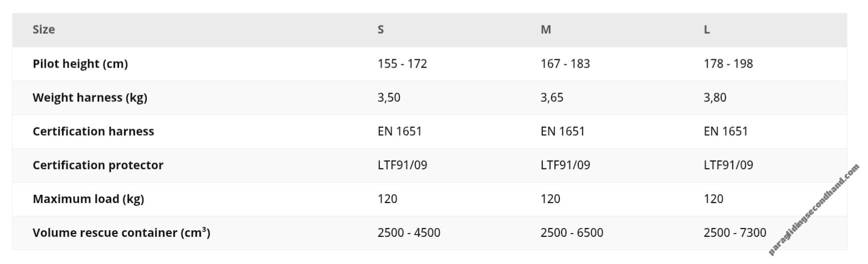Select rescue container volume '2500 - 6500'
The height and width of the screenshot is (264, 868).
572,232
